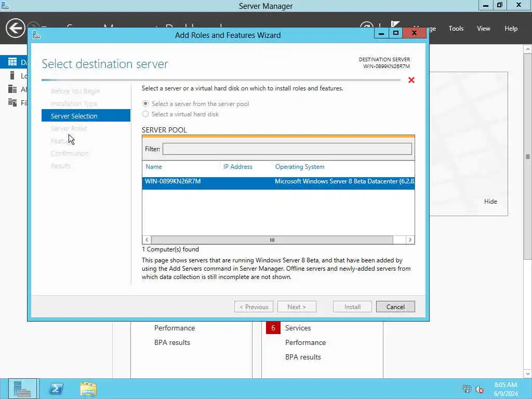The image size is (532, 399).
Task: Open BPA results in the left dashboard tile
Action: [172, 342]
